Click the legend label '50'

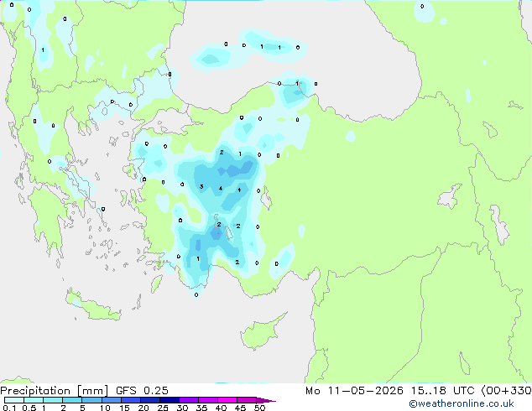click(x=259, y=408)
